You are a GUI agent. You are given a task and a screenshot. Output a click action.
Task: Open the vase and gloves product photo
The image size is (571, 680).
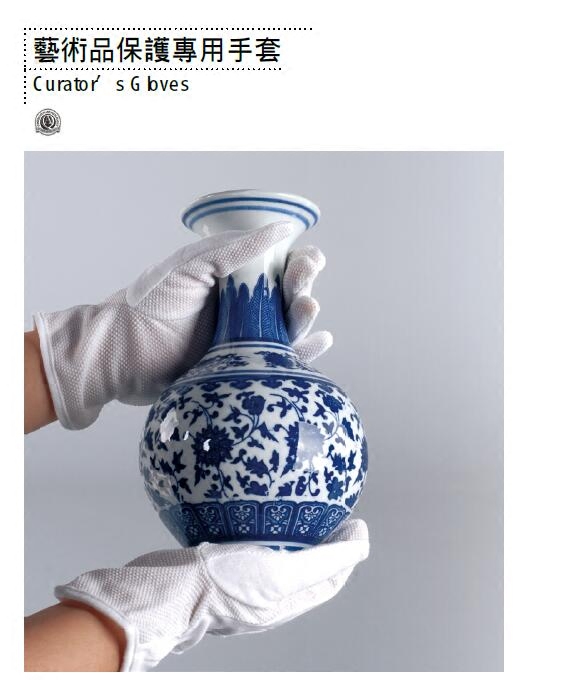[x=264, y=411]
